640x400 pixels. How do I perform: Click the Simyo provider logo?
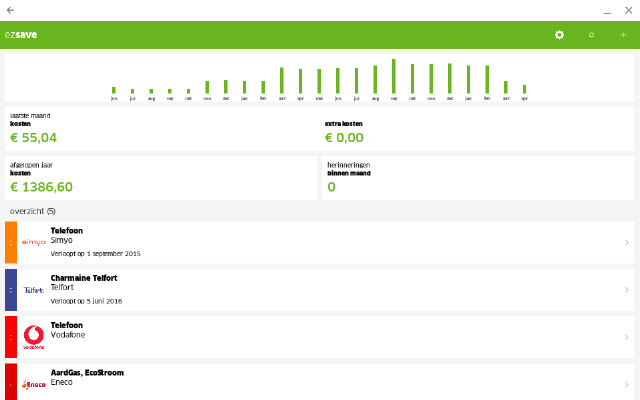tap(34, 242)
